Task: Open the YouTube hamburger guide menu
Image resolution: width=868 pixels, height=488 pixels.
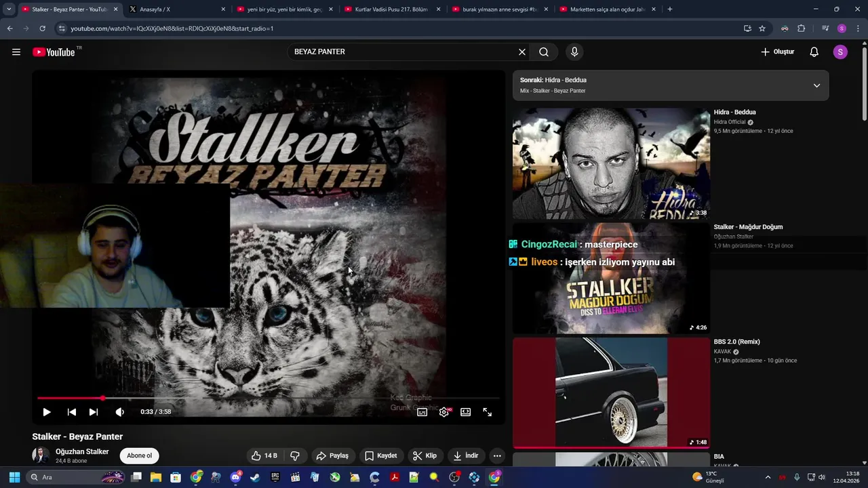Action: pos(16,52)
